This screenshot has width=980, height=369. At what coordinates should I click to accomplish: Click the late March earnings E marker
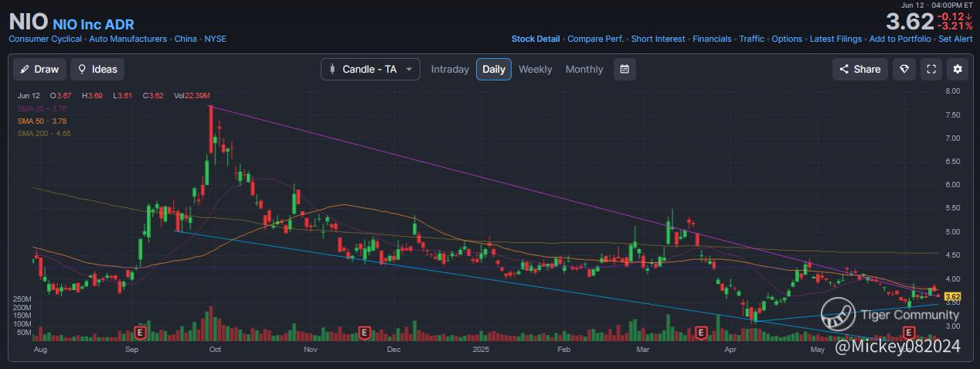click(701, 332)
